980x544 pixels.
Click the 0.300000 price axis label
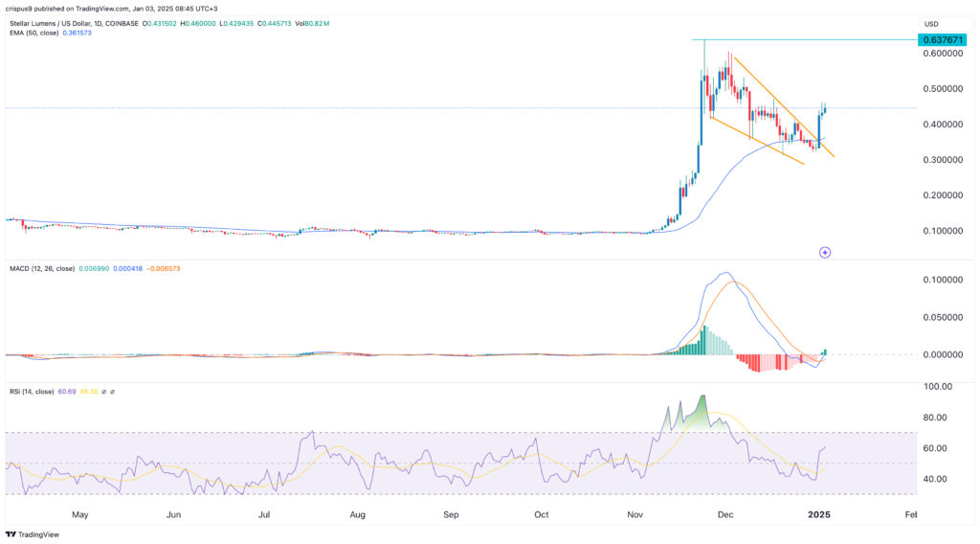click(x=943, y=160)
